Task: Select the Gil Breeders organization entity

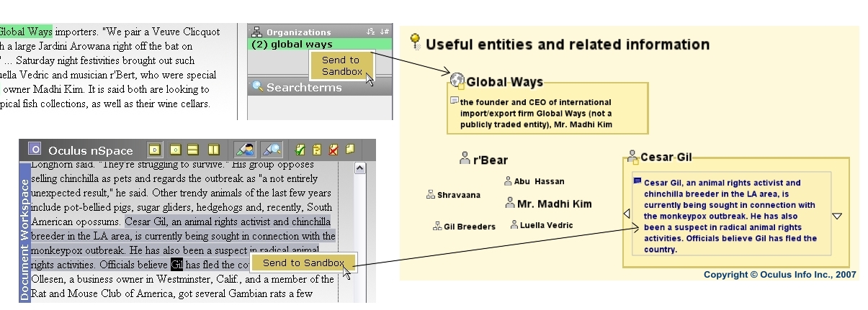Action: (x=470, y=227)
